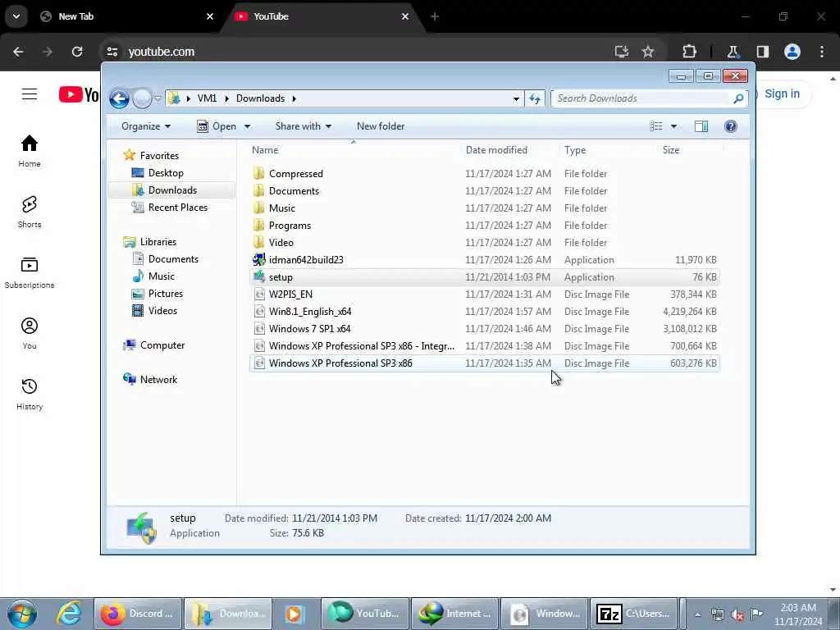Switch to the New Tab browser tab
Screen dimensions: 840x630
[x=126, y=16]
